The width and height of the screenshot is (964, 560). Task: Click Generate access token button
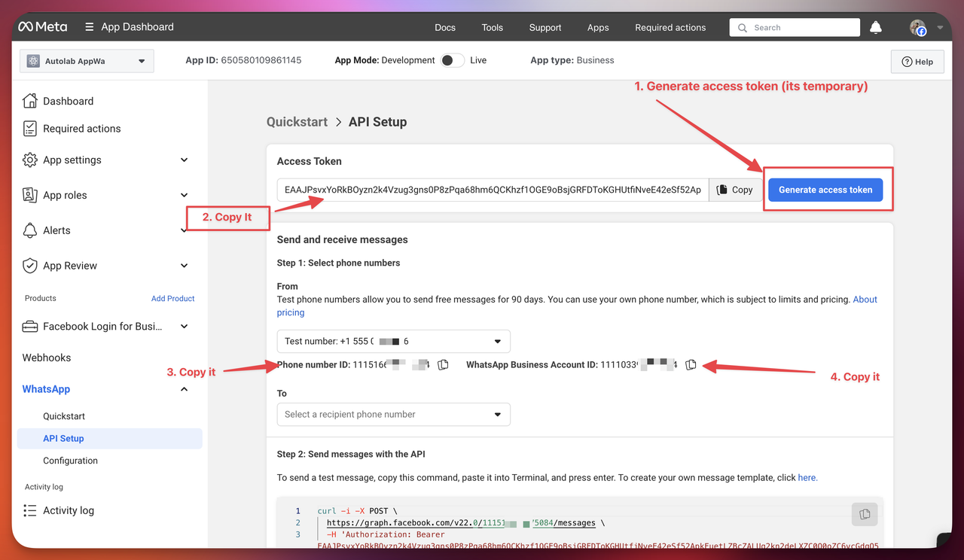coord(825,190)
